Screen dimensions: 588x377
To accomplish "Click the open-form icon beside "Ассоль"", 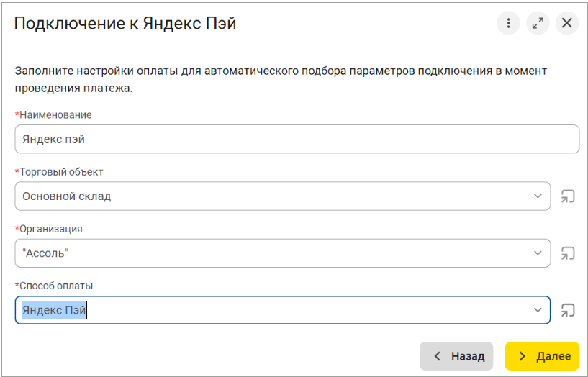I will click(x=568, y=253).
